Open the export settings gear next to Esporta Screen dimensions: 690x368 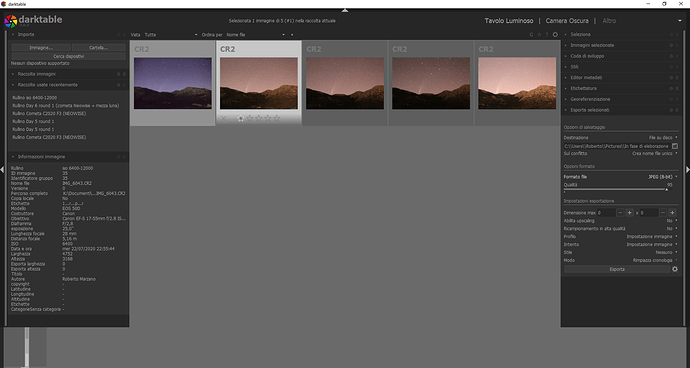point(675,269)
